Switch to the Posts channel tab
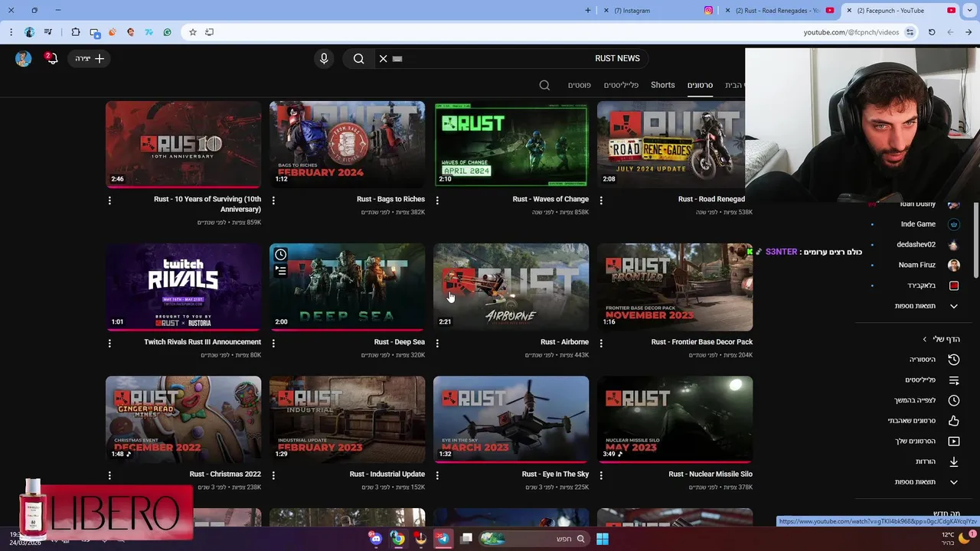 click(x=579, y=85)
